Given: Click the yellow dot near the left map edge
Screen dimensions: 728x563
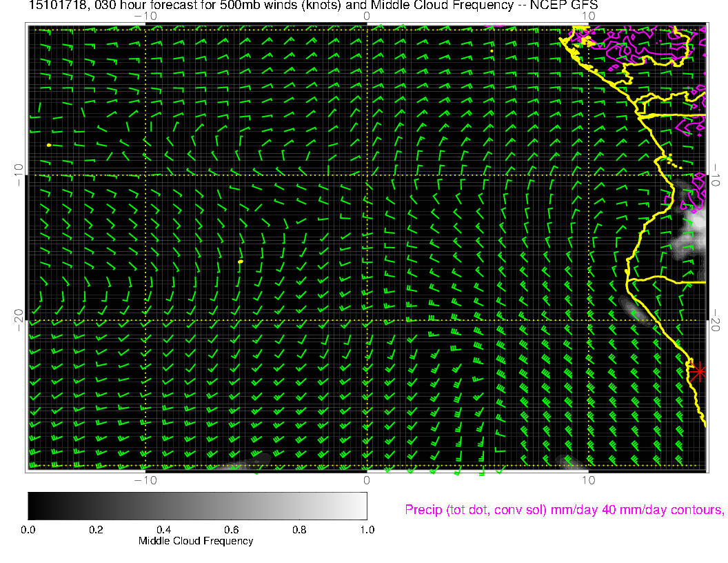Looking at the screenshot, I should (x=49, y=146).
